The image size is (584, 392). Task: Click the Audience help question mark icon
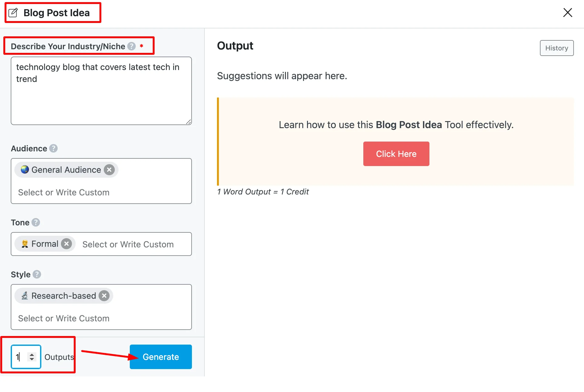pos(54,149)
